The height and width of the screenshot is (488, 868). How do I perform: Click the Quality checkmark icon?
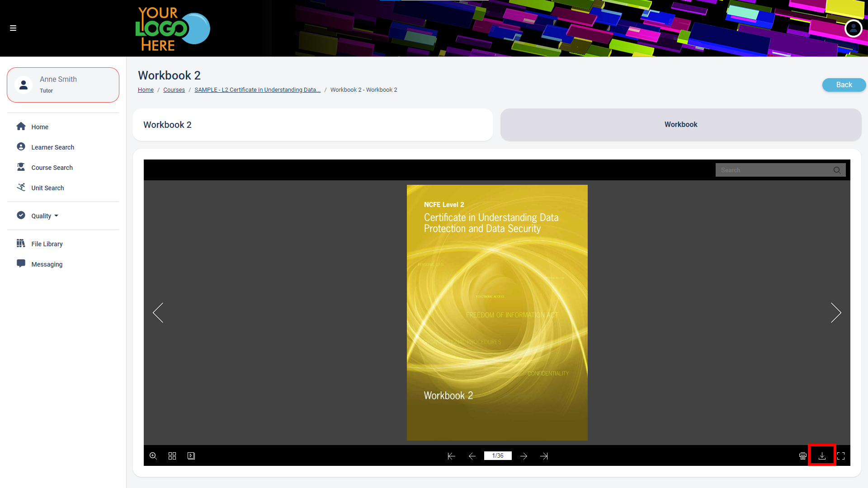[21, 215]
